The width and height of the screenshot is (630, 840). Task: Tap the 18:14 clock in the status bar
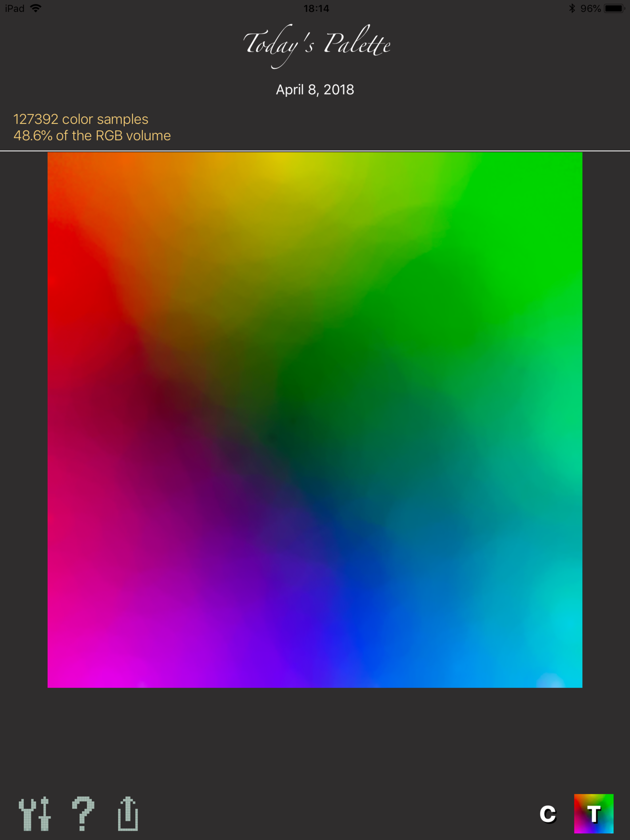[316, 8]
